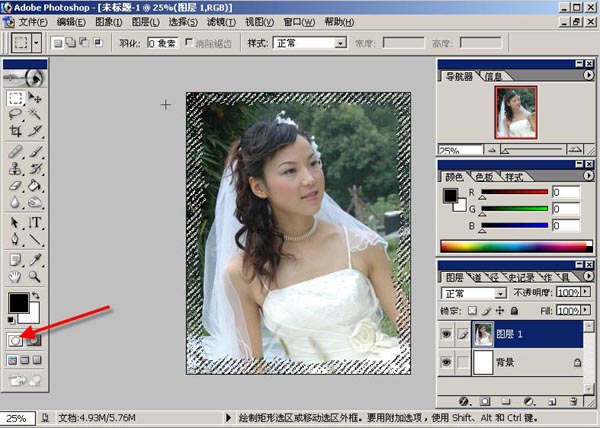Image resolution: width=600 pixels, height=428 pixels.
Task: Select the Slice tool
Action: click(35, 131)
